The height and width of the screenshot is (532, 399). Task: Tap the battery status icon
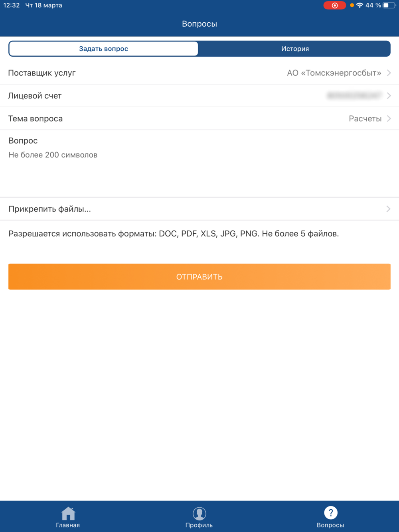pos(389,6)
